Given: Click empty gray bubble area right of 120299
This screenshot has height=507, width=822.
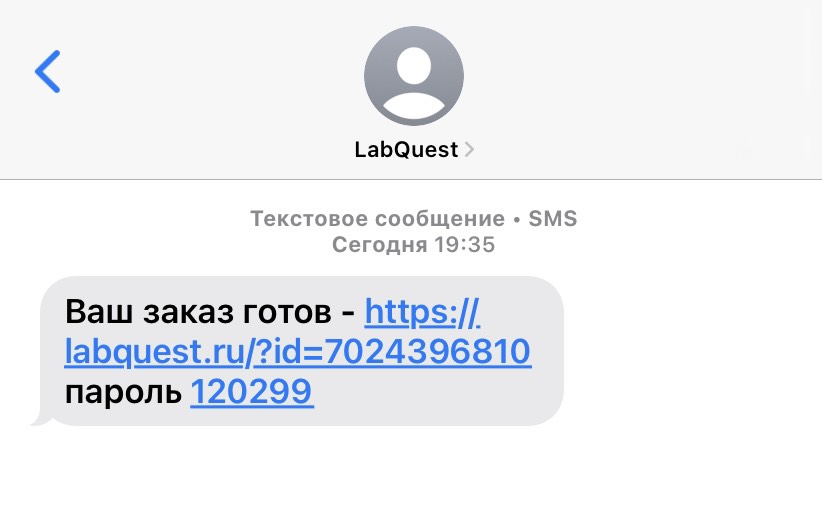Looking at the screenshot, I should pyautogui.click(x=435, y=393).
